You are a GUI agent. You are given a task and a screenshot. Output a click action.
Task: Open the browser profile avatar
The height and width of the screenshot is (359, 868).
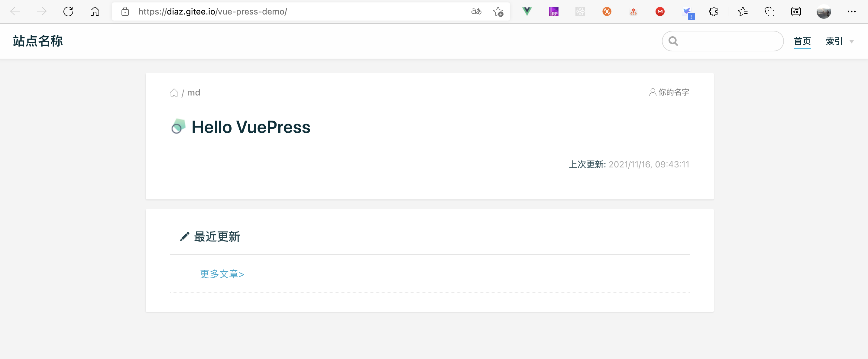(x=824, y=12)
